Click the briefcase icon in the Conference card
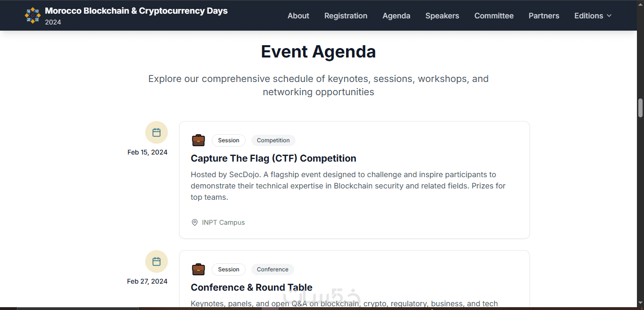644x310 pixels. point(198,269)
